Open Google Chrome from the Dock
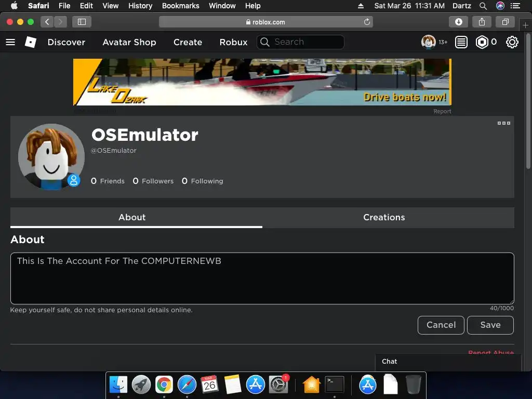Screen dimensions: 532x399 [x=164, y=384]
